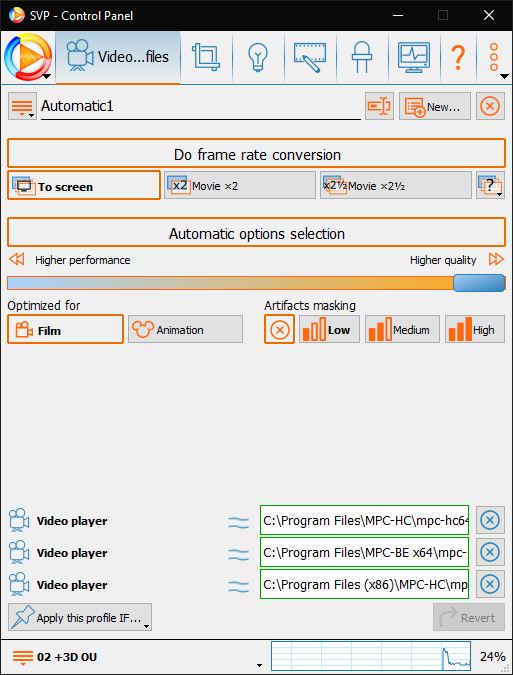
Task: Click the rename profile icon next to Automatic1
Action: (x=379, y=106)
